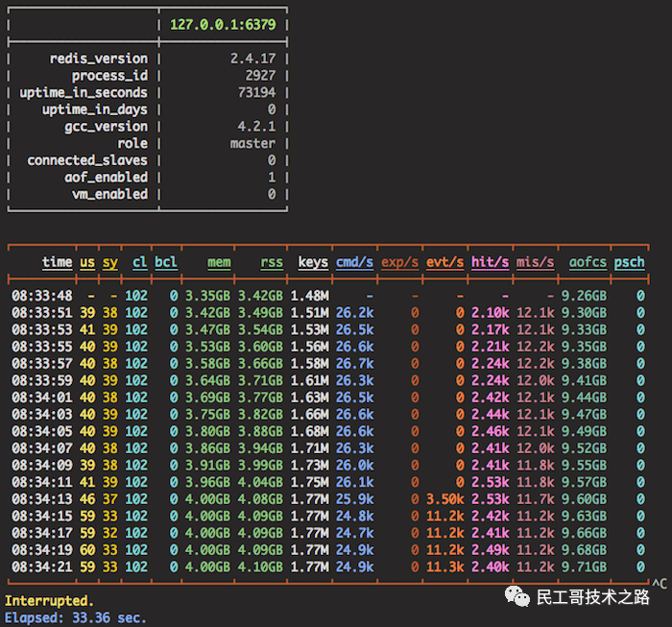Click the evt/s column header
672x627 pixels.
pos(444,262)
